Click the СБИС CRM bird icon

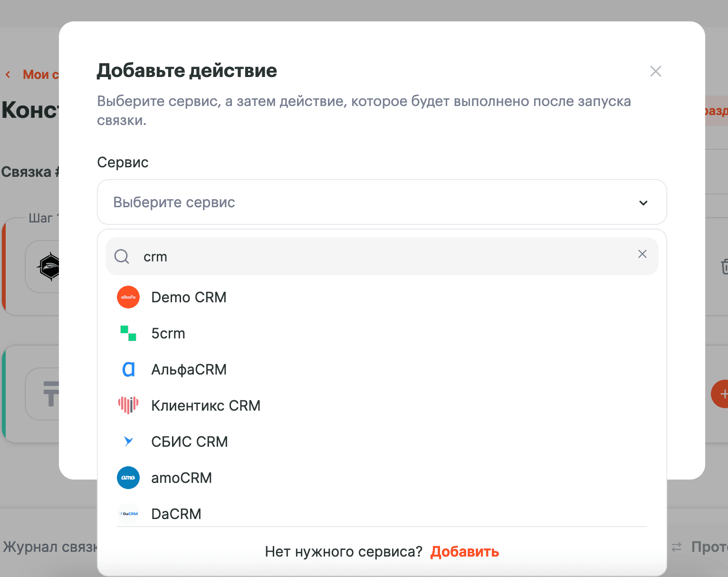[128, 442]
